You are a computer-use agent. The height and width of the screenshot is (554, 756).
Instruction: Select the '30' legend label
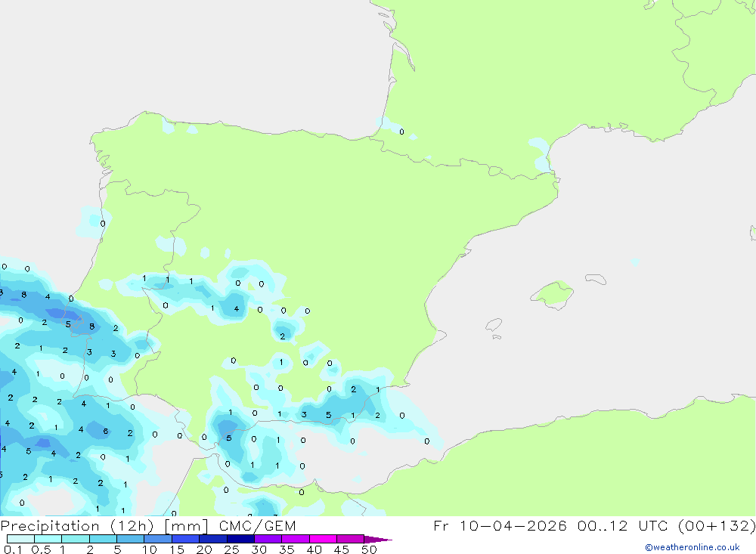pos(259,549)
